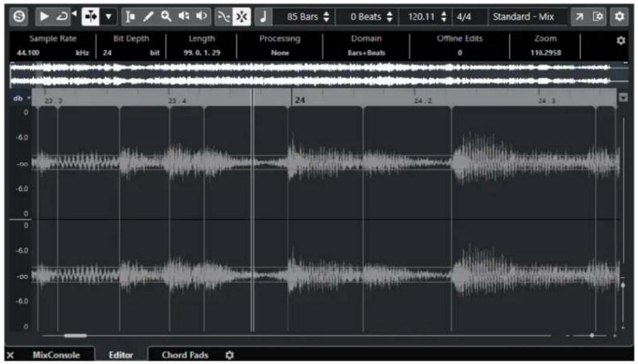This screenshot has height=364, width=638.
Task: Open info line setup gear icon
Action: coord(621,40)
